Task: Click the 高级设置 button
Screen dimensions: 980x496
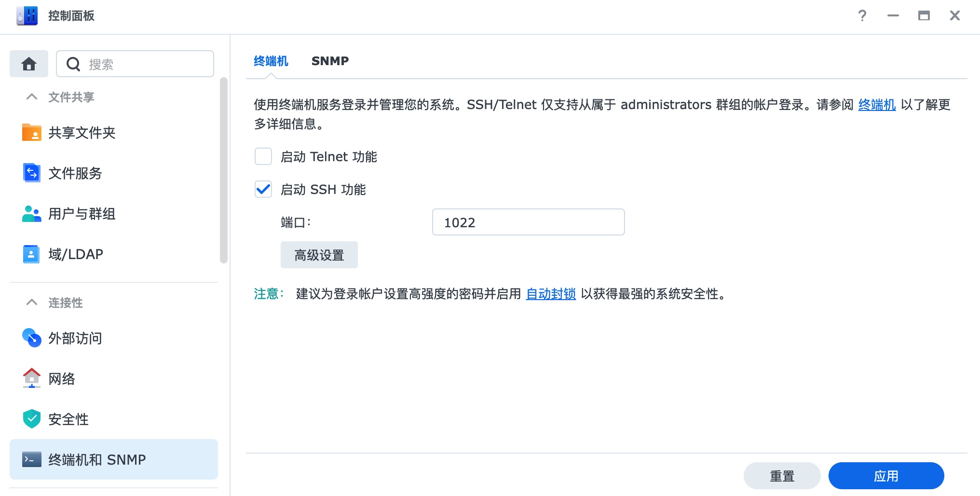Action: 319,255
